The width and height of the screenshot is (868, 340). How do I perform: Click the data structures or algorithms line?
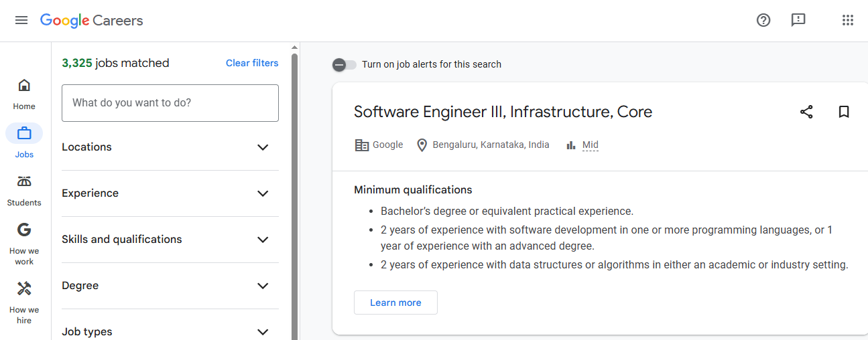[x=615, y=265]
